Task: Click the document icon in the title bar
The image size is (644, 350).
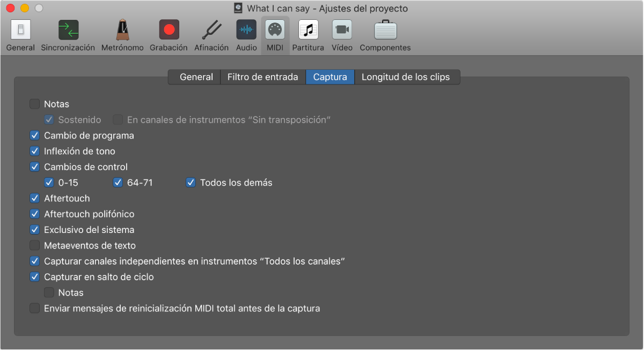Action: [x=239, y=8]
